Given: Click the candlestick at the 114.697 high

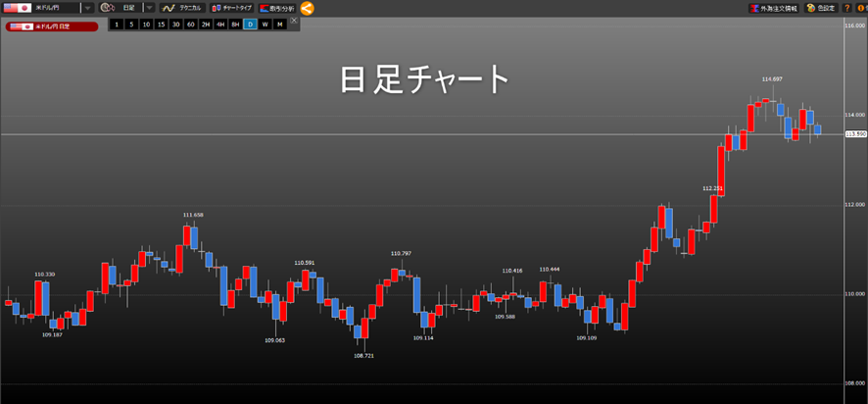Looking at the screenshot, I should (x=773, y=99).
